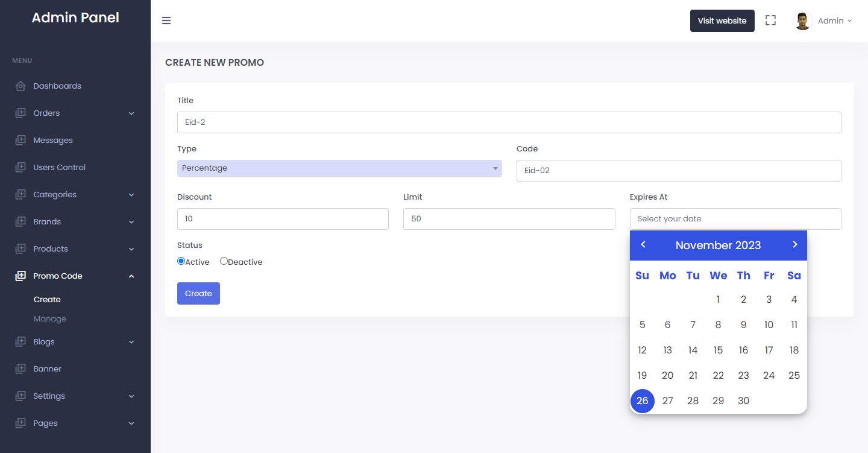Expand the Pages menu chevron

131,423
